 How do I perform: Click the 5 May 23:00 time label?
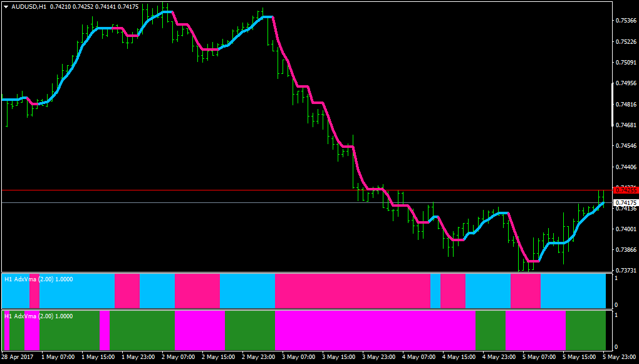click(619, 356)
